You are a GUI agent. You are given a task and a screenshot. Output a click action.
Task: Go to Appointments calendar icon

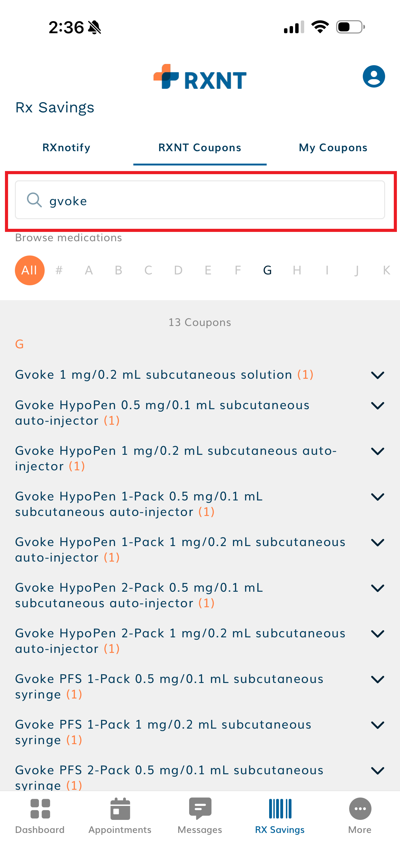[120, 808]
